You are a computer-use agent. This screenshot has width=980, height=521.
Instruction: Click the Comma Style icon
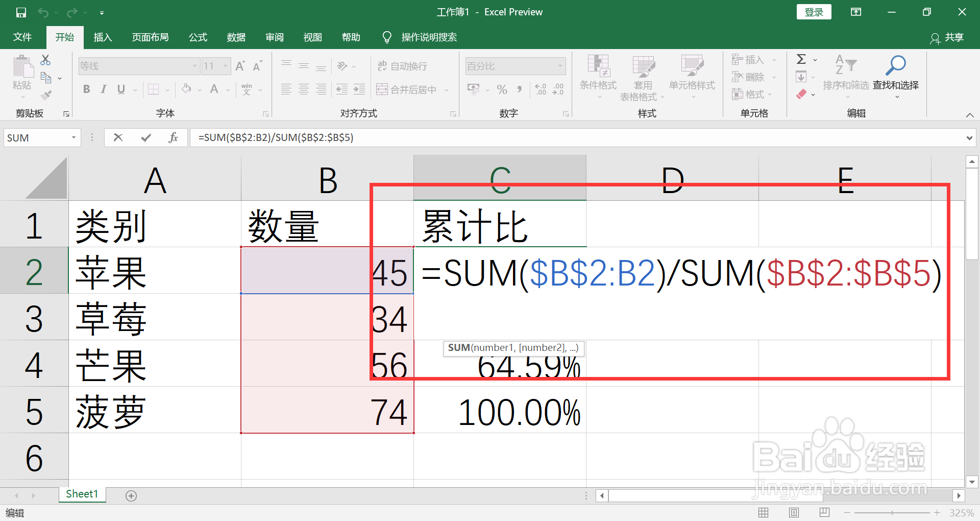(520, 90)
